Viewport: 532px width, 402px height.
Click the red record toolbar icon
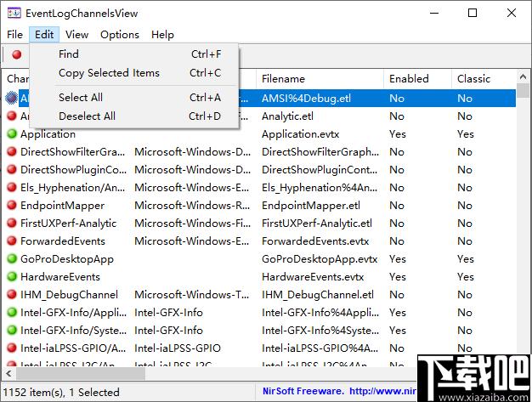click(x=17, y=54)
